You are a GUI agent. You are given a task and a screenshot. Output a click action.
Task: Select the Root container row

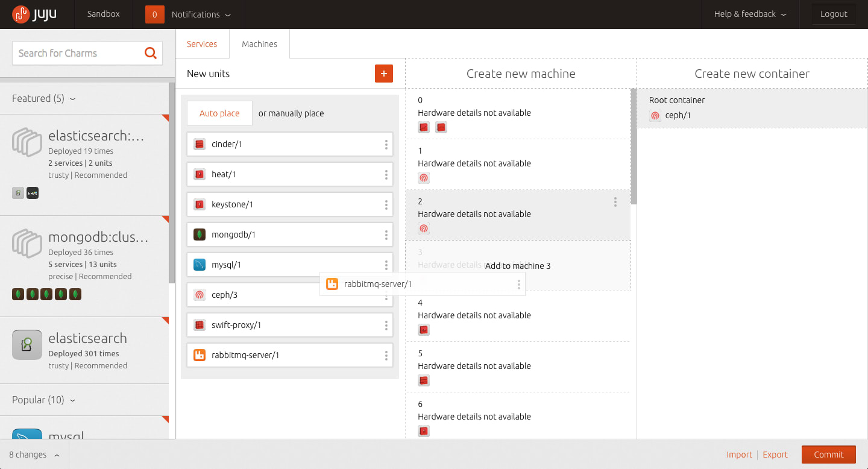752,108
